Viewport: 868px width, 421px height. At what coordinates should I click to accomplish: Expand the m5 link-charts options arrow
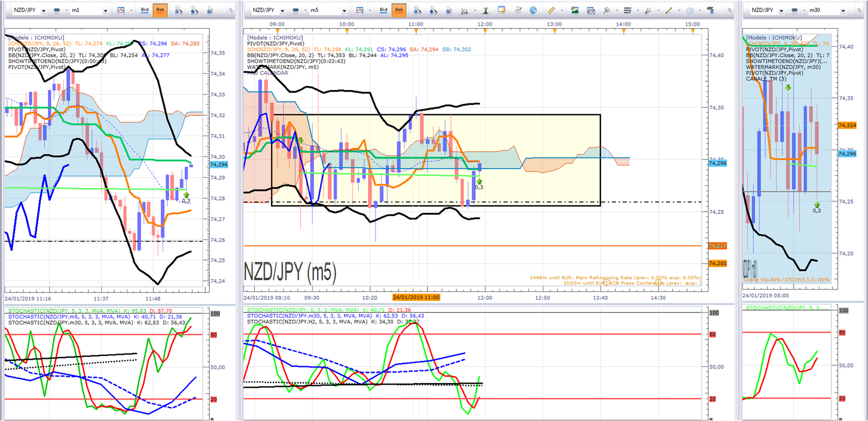305,10
